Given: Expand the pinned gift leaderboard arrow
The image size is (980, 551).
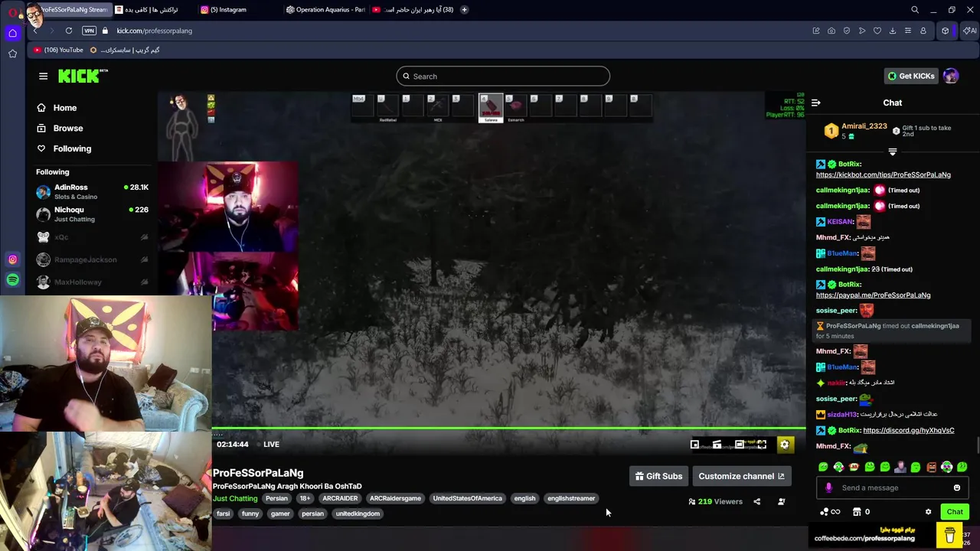Looking at the screenshot, I should [x=892, y=152].
